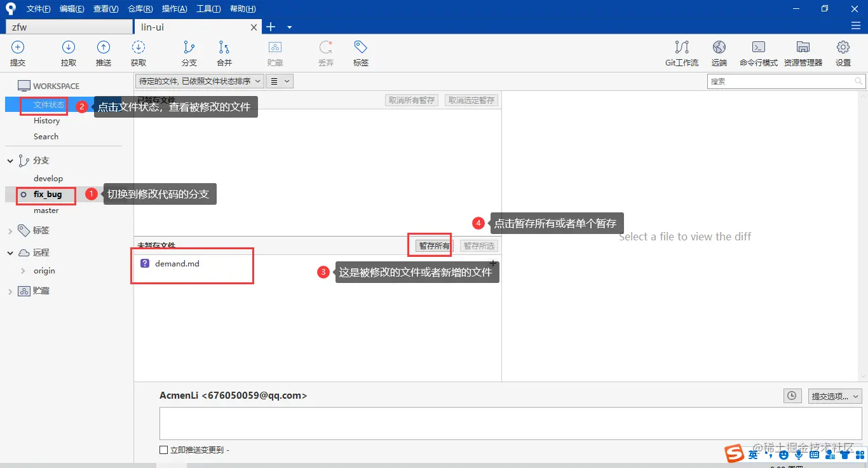Select the develop branch

point(48,179)
